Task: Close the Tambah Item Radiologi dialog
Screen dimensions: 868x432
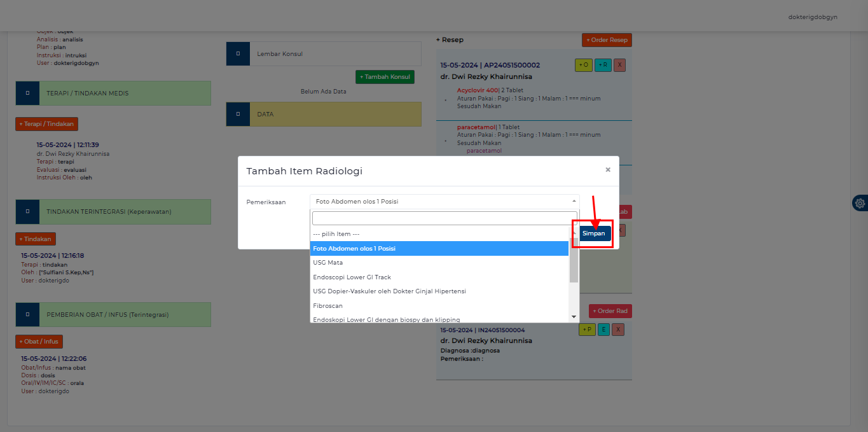Action: [607, 170]
